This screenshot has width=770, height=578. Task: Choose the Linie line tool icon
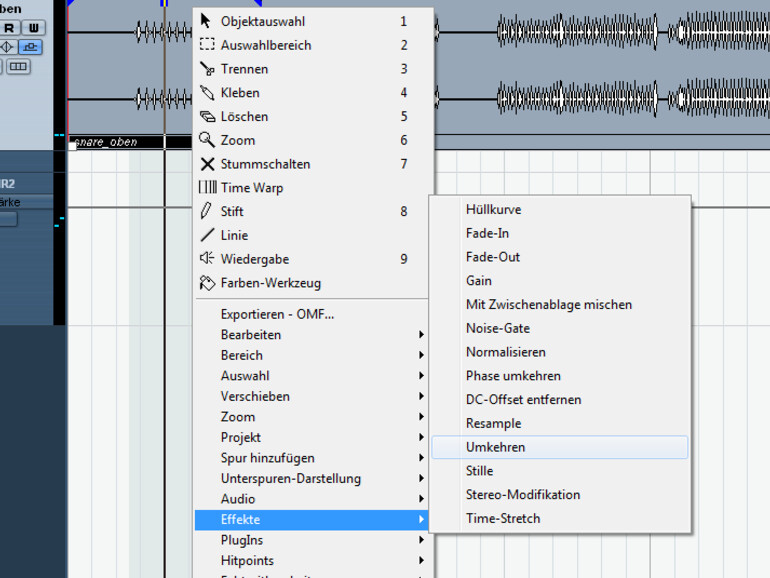point(207,235)
